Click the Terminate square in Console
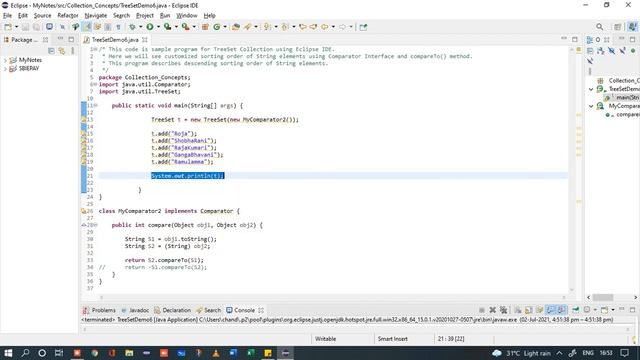 482,310
